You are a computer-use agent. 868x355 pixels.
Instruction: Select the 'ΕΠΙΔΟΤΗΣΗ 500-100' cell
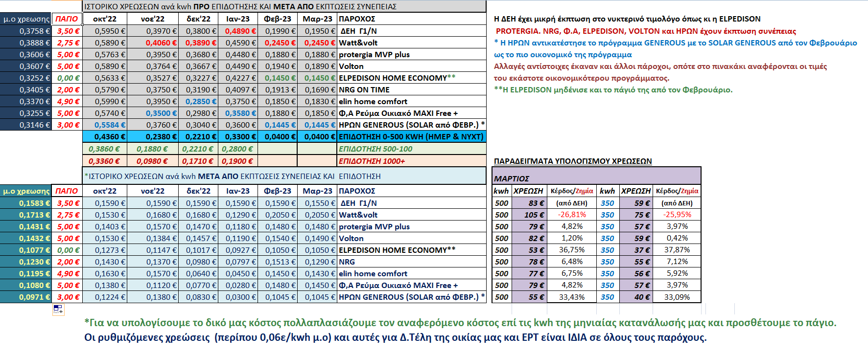tap(411, 149)
